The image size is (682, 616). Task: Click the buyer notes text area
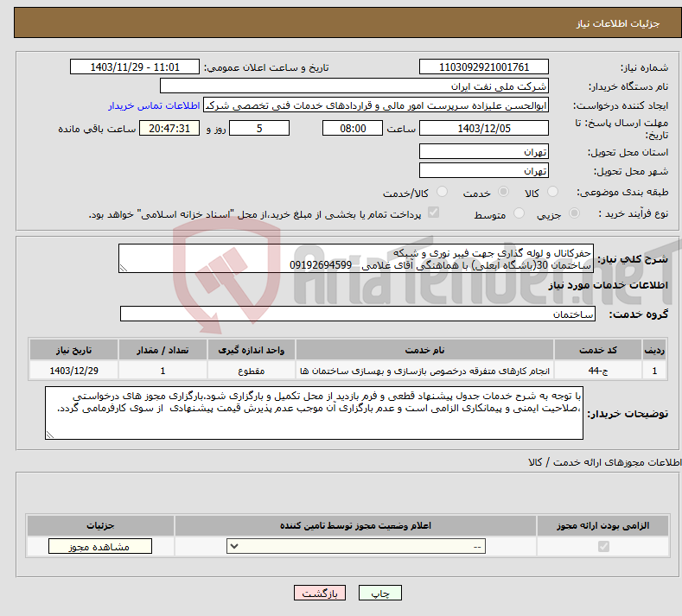pos(314,413)
